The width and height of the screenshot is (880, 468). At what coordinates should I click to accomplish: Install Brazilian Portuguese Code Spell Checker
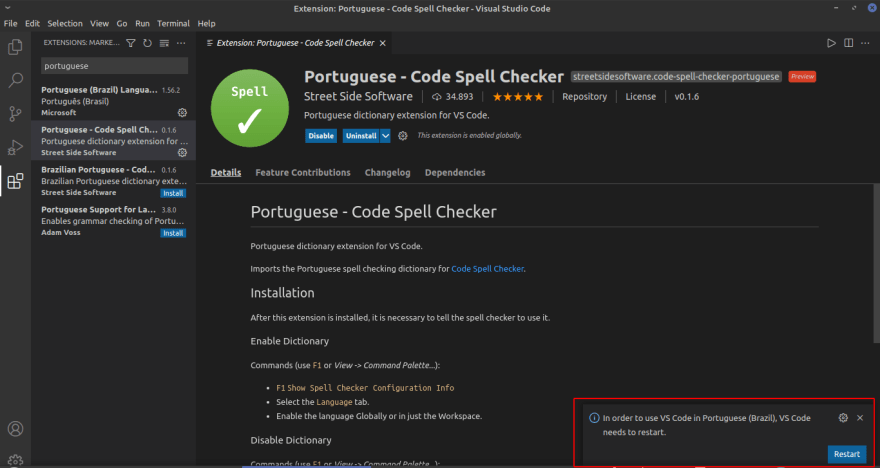click(173, 193)
